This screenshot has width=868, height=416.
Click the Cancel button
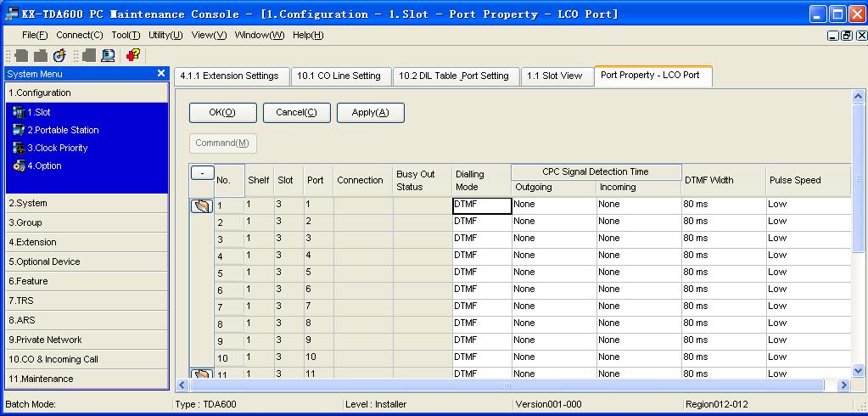tap(296, 112)
